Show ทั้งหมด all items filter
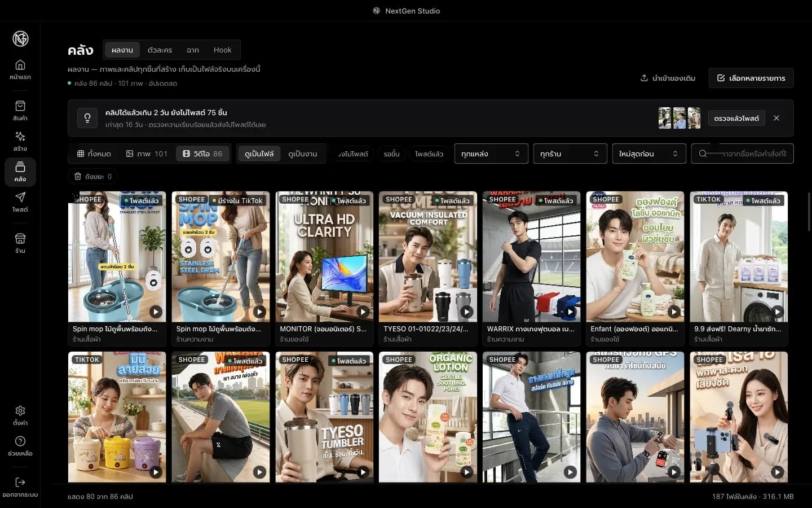Viewport: 812px width, 508px height. tap(94, 154)
